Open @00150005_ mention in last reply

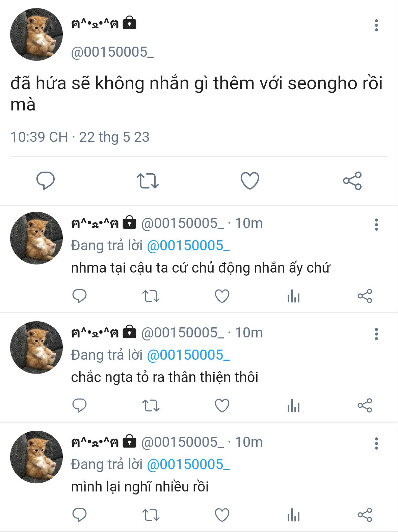coord(188,464)
